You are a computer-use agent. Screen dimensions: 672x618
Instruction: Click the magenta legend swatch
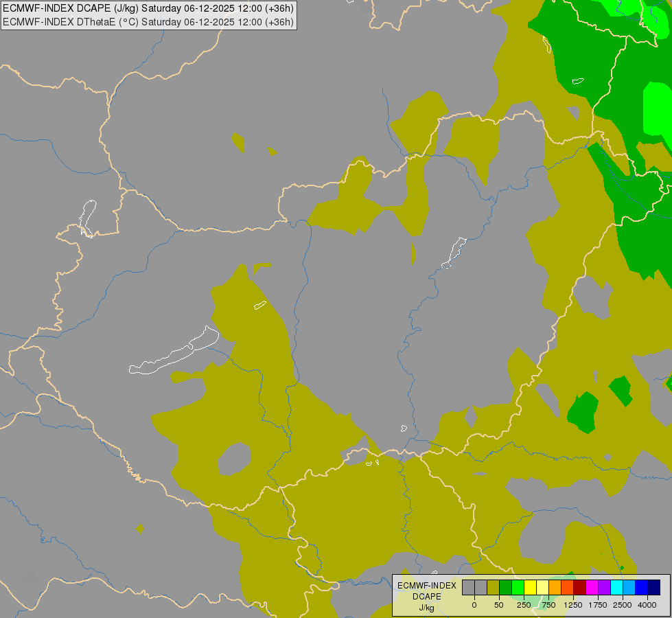tap(592, 588)
